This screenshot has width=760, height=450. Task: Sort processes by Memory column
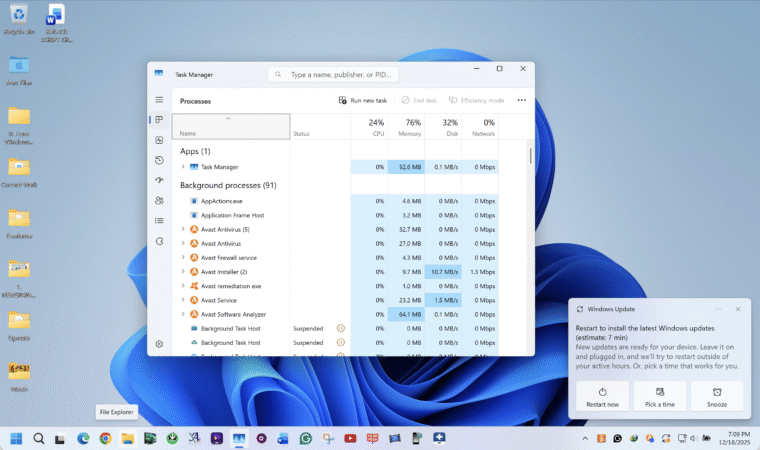point(406,127)
